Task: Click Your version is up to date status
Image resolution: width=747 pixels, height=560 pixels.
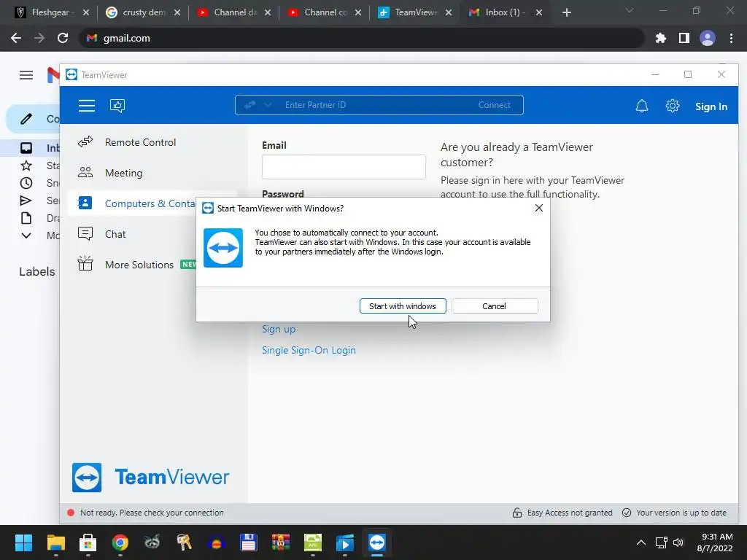Action: click(x=675, y=513)
